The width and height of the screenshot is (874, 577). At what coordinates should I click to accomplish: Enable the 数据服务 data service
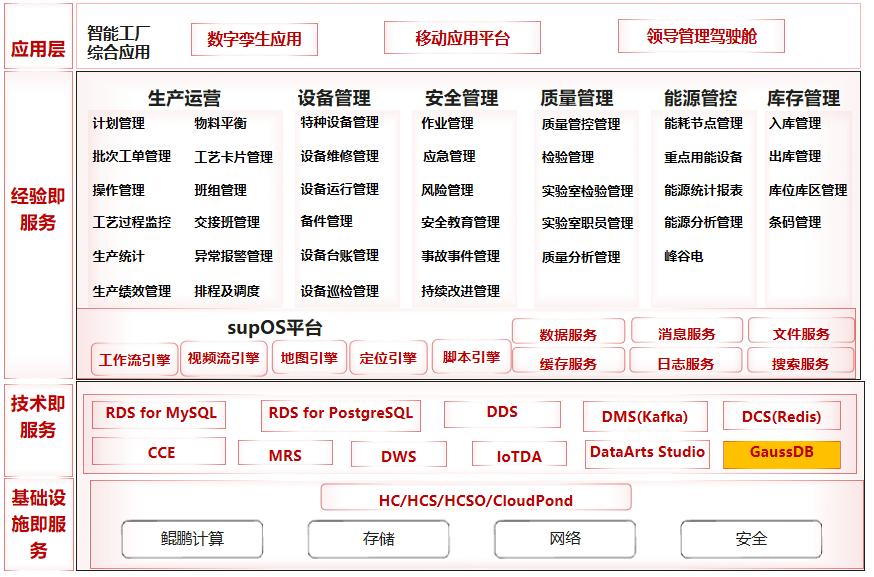tap(568, 331)
